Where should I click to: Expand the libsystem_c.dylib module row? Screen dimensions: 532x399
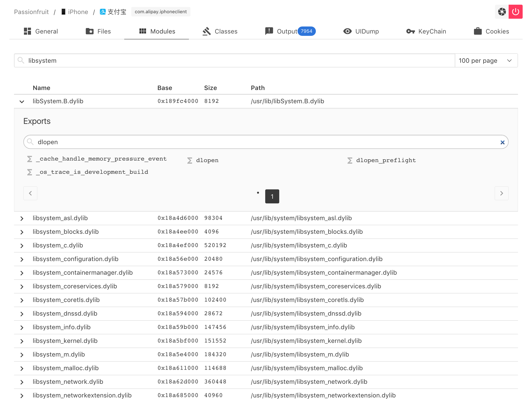pyautogui.click(x=22, y=245)
